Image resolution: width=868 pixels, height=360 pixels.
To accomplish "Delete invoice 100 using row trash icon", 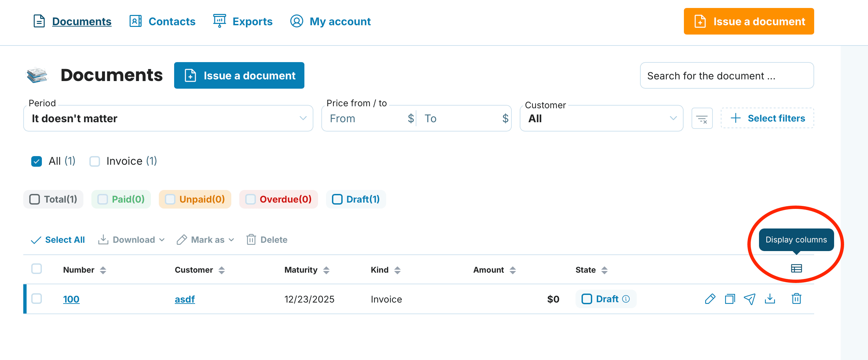I will point(797,299).
